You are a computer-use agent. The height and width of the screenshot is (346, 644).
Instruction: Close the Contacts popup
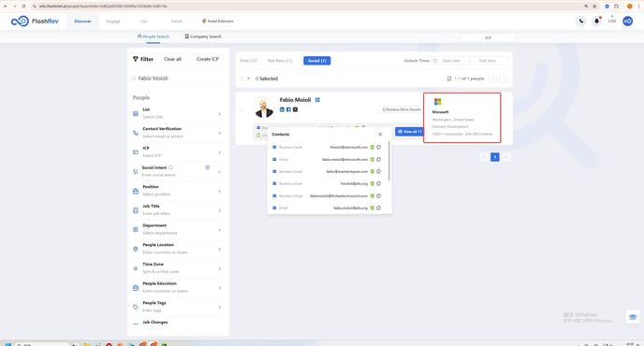pyautogui.click(x=380, y=135)
